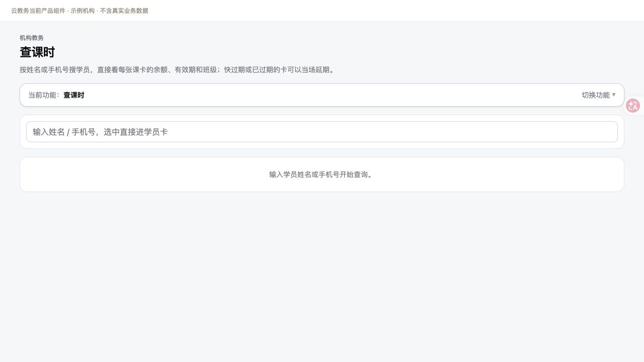Viewport: 644px width, 362px height.
Task: Click the pink translate floating icon
Action: (x=633, y=106)
